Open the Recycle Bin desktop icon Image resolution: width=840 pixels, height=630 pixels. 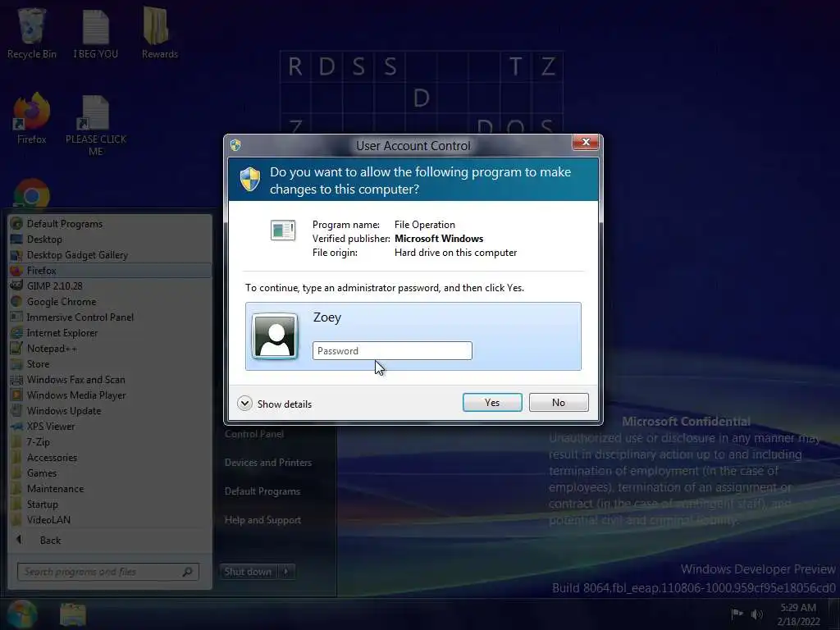click(x=32, y=33)
